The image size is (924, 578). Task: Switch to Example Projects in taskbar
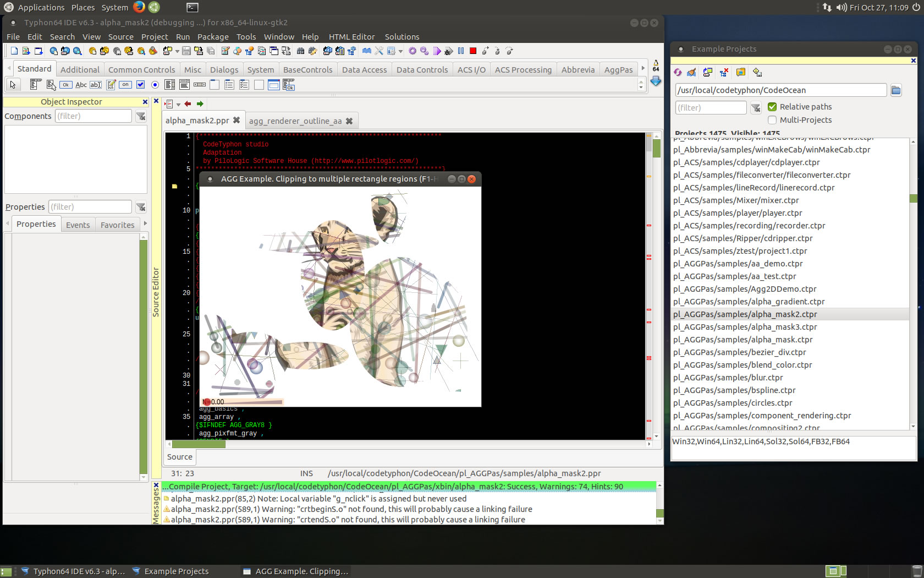[170, 571]
